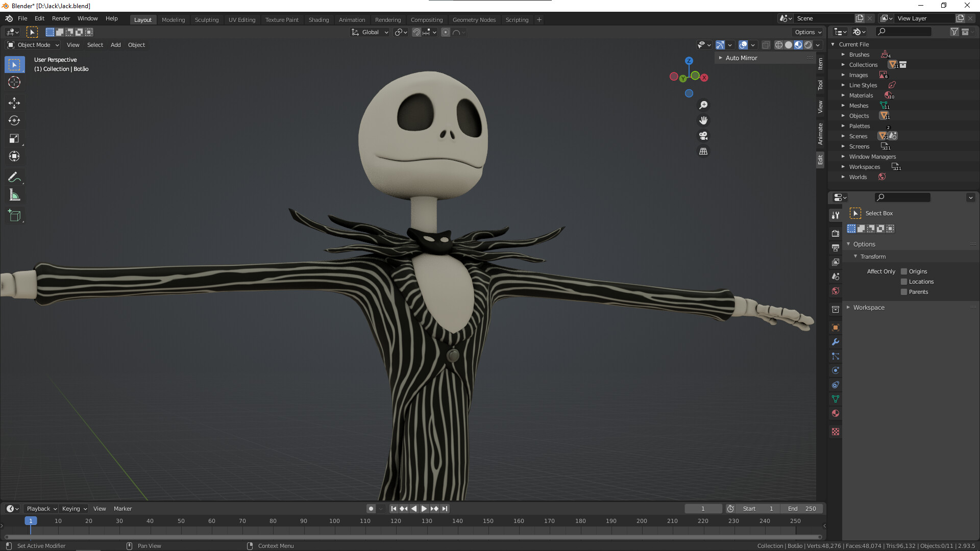Select the Measure tool
980x551 pixels.
click(14, 195)
